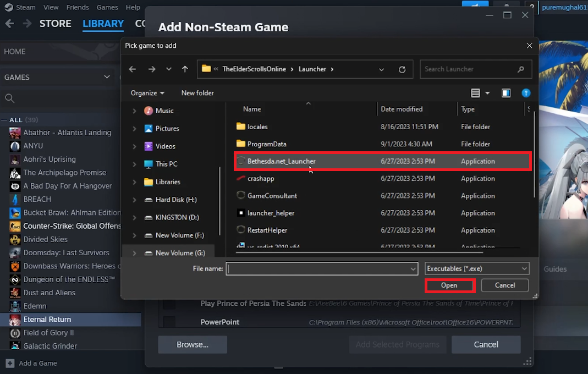Click inside the File name input field
This screenshot has height=374, width=588.
[x=319, y=268]
